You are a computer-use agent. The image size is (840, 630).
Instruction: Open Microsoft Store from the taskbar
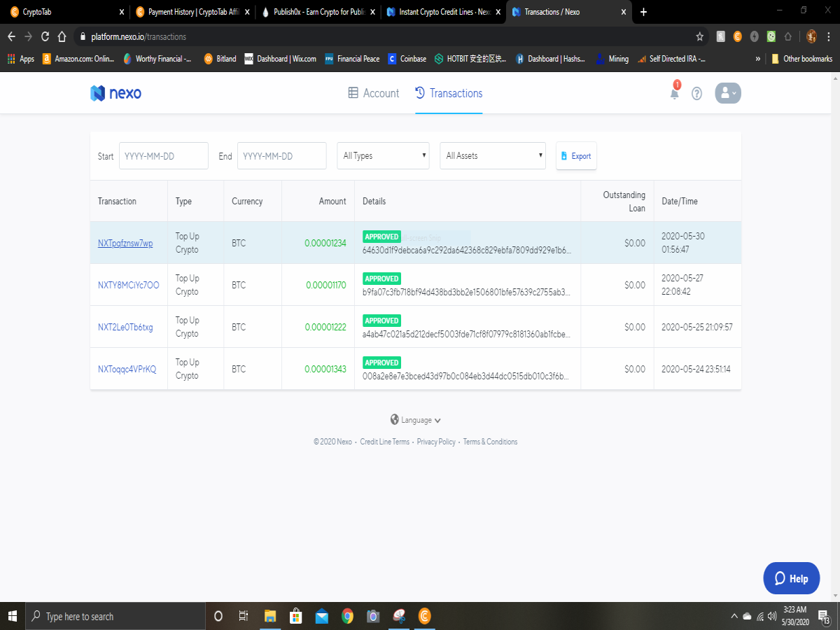coord(295,616)
